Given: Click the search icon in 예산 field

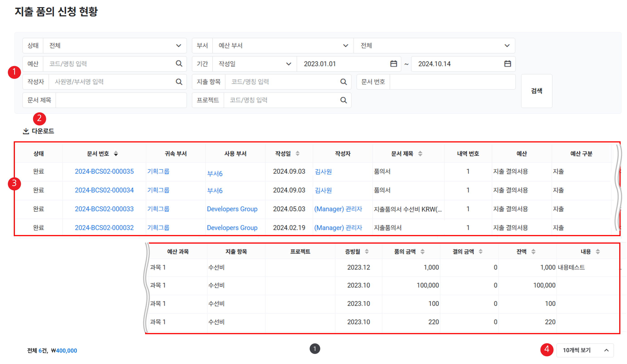Looking at the screenshot, I should pyautogui.click(x=179, y=64).
